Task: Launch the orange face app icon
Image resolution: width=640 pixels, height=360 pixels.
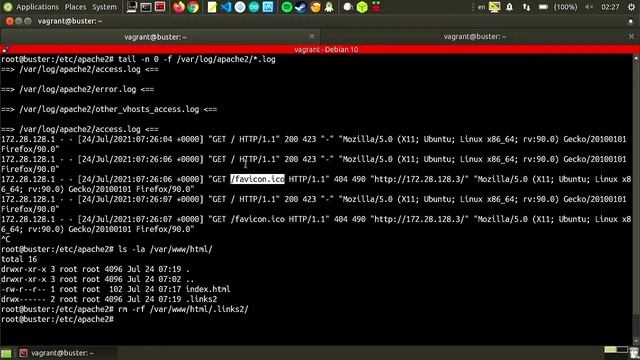Action: (315, 7)
